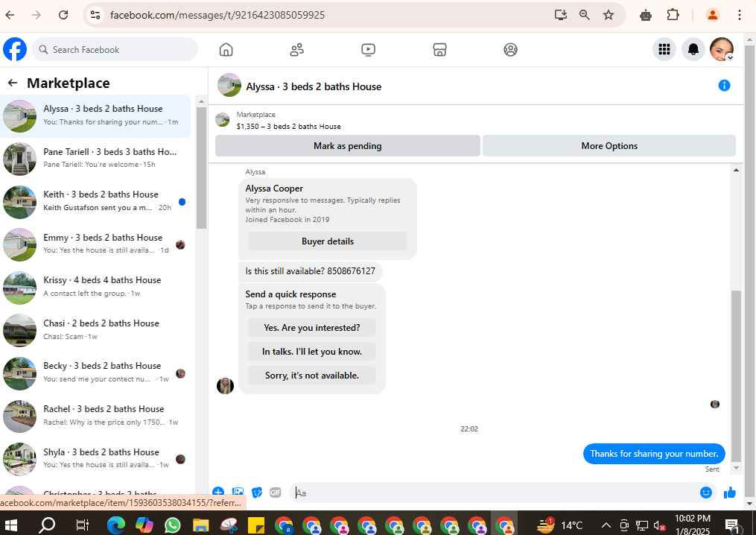Send quick response Yes. Are you interested?

[312, 328]
